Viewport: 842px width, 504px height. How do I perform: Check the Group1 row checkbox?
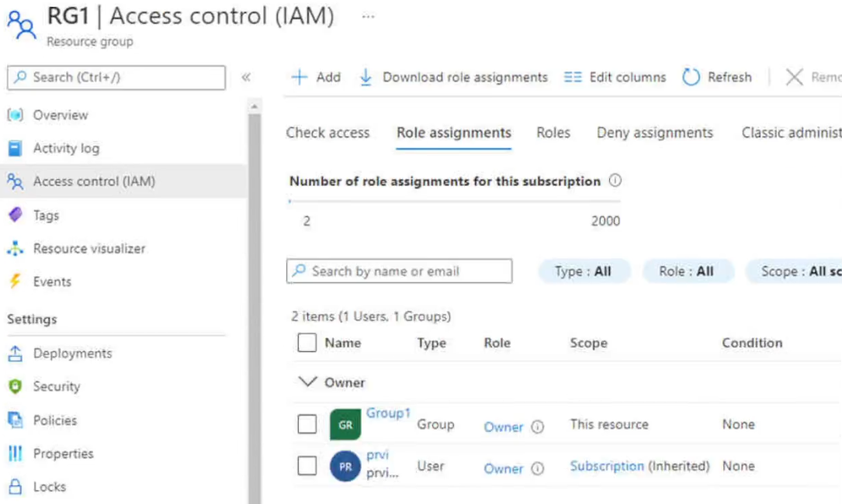(x=307, y=424)
